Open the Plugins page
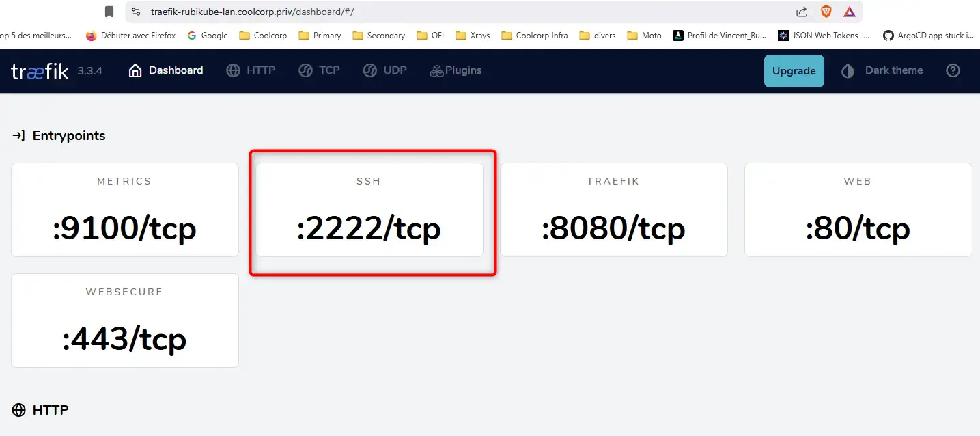Screen dimensions: 980x436 tap(456, 70)
